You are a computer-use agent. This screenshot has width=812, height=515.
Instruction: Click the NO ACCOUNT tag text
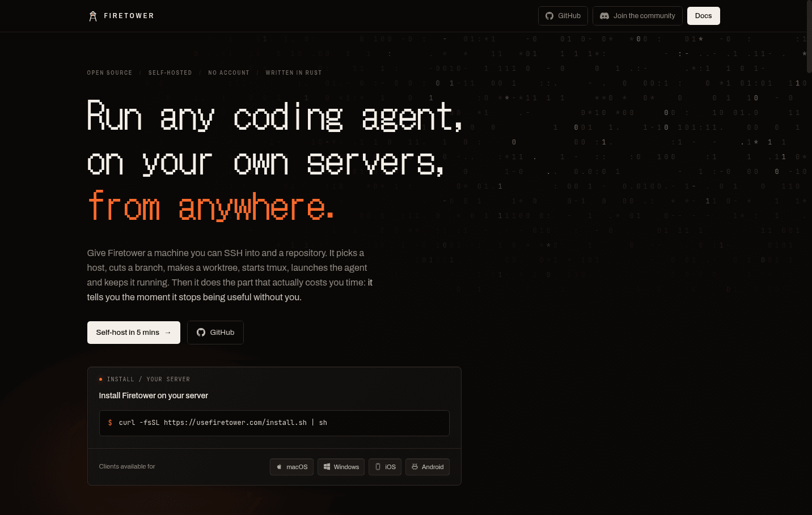(x=229, y=73)
